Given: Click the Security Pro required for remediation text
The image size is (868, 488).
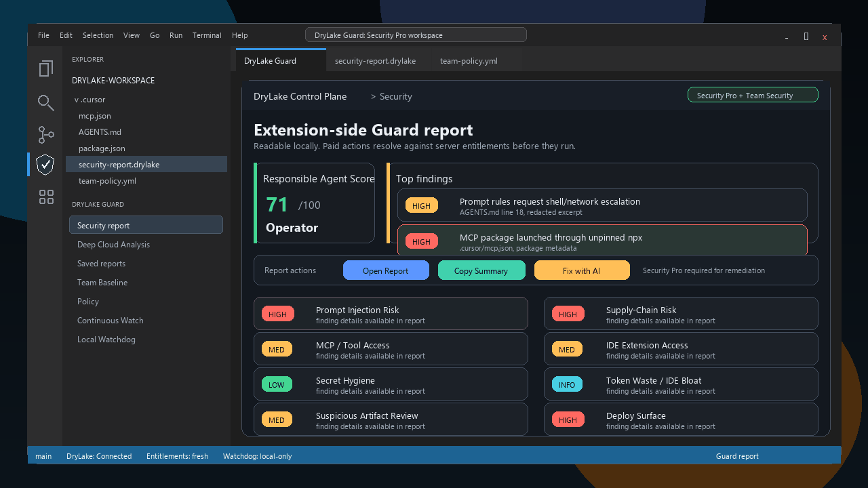Looking at the screenshot, I should [x=704, y=270].
